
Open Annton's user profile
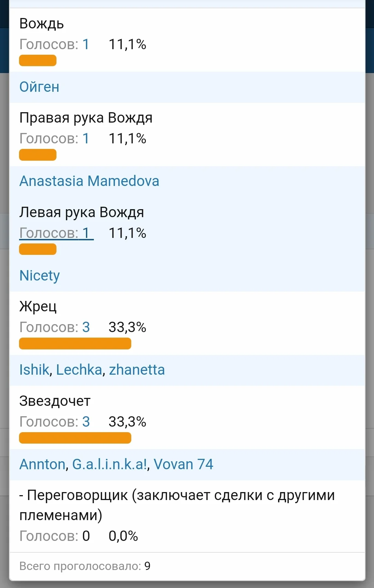pyautogui.click(x=41, y=464)
